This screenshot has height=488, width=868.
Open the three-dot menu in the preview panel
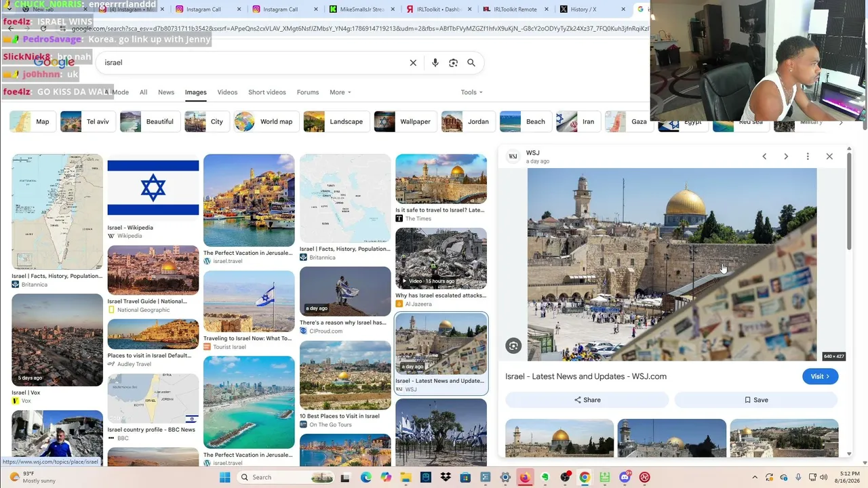coord(808,157)
